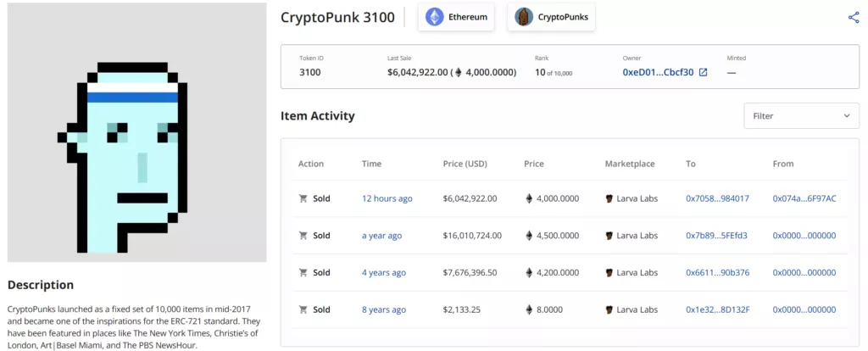Open owner address 0xeD01...Cbcf30
This screenshot has height=351, width=868.
(658, 73)
